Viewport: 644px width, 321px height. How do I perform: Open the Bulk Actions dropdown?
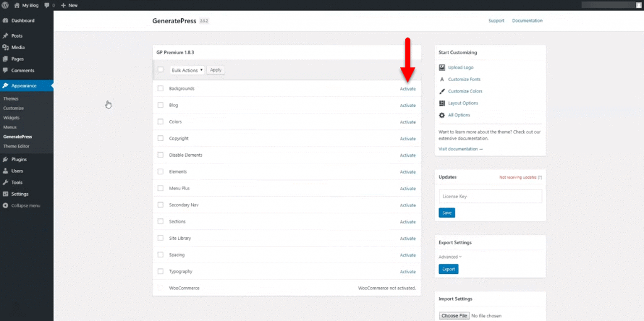coord(187,70)
